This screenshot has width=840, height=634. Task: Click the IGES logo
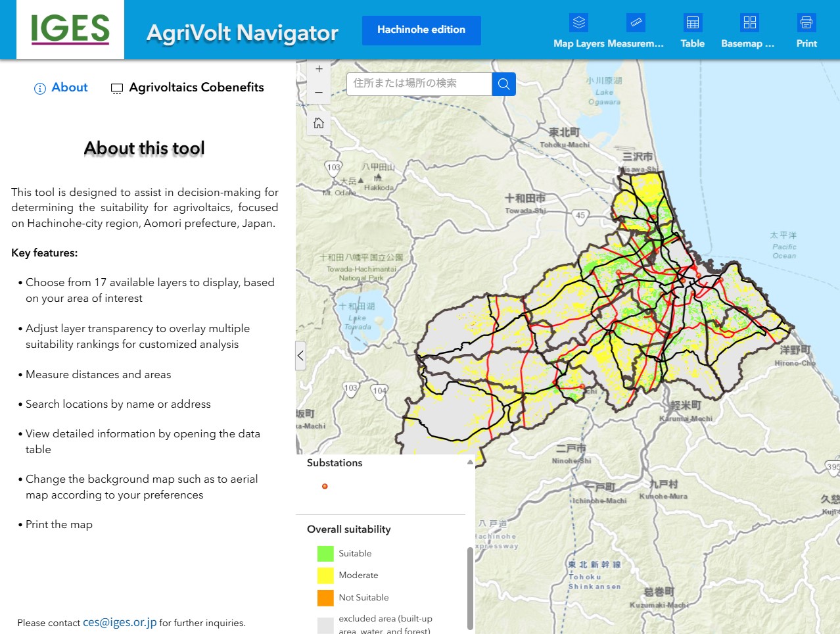point(70,30)
